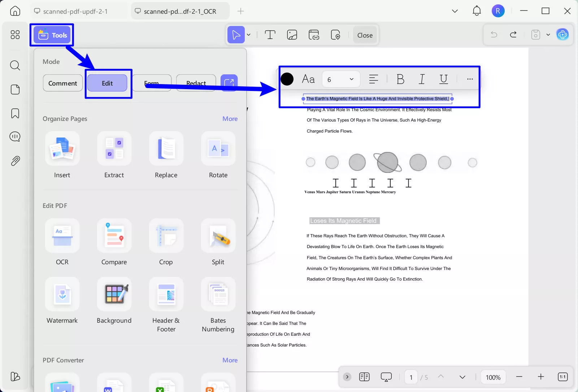The width and height of the screenshot is (578, 392).
Task: Expand the select tool options chevron
Action: click(248, 35)
